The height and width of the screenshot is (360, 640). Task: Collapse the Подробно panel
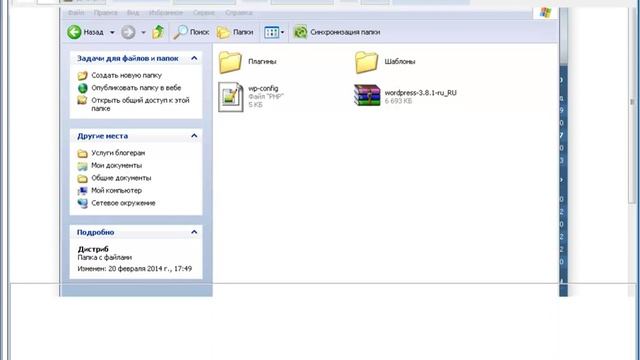[194, 232]
